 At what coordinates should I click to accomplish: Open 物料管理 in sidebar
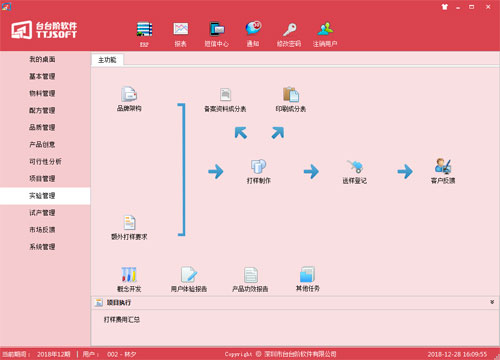pos(42,93)
